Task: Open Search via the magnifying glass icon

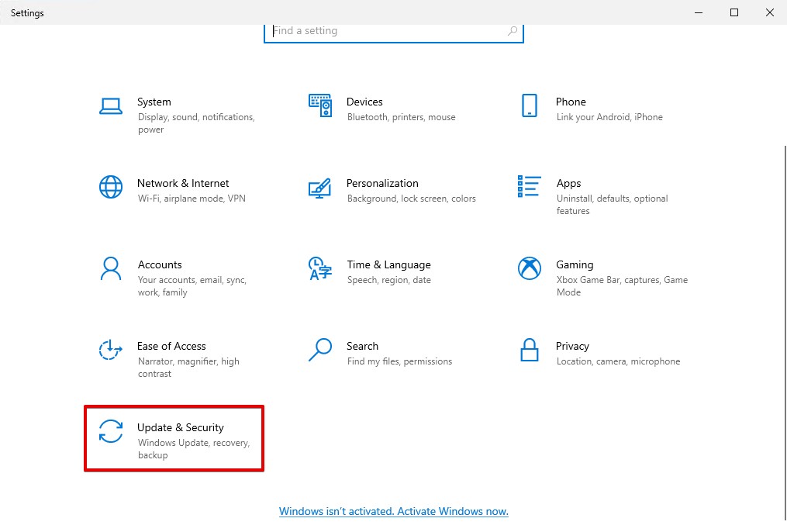Action: click(320, 350)
